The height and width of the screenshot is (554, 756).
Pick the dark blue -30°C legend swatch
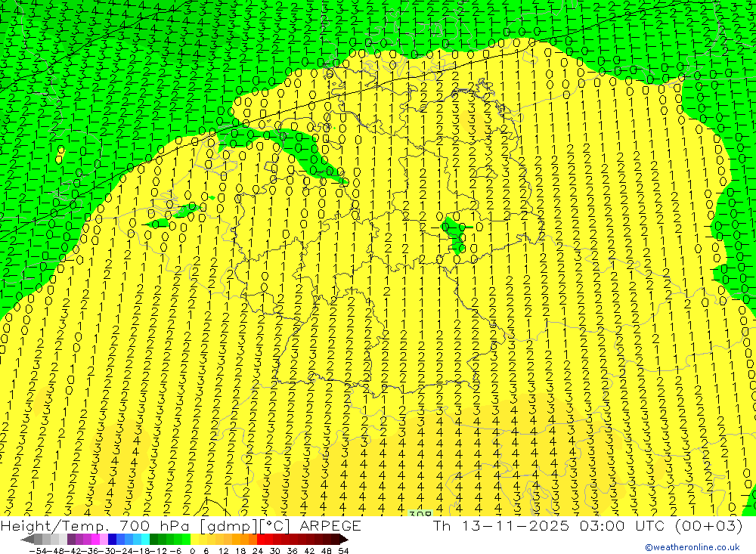point(112,539)
